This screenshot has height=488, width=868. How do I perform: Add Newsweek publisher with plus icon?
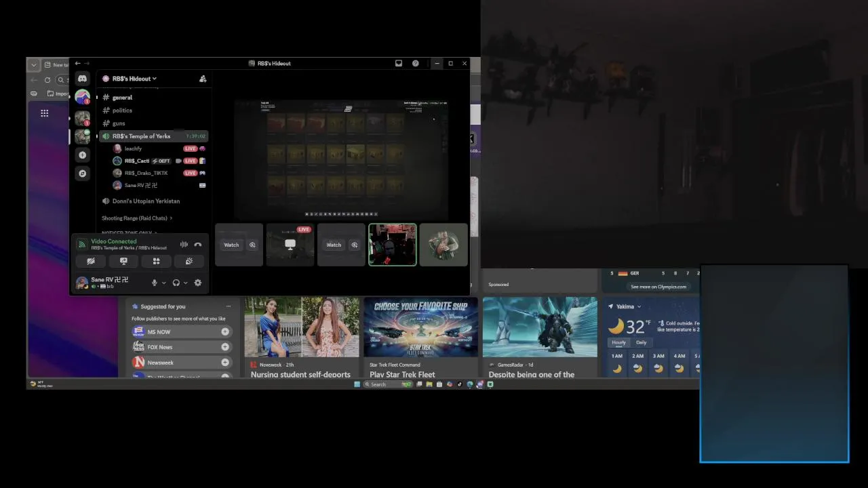point(225,363)
